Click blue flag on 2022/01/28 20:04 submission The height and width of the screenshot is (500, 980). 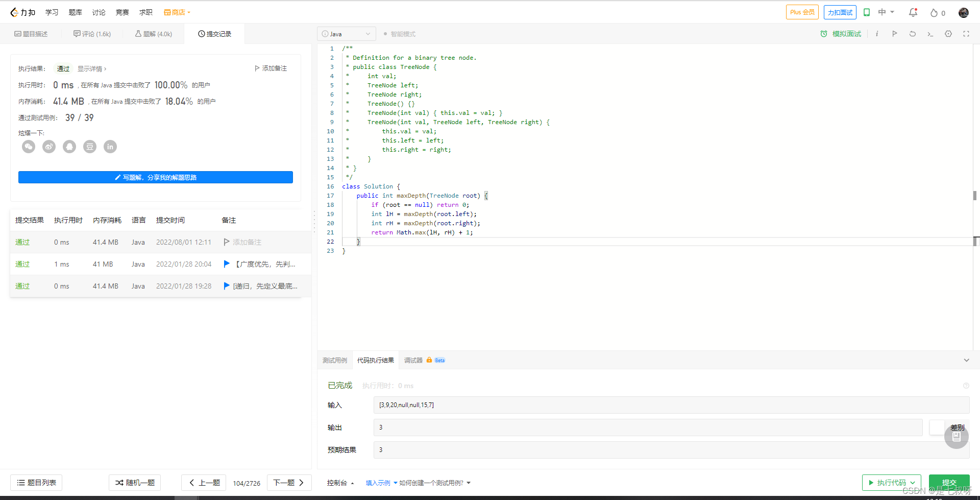[x=227, y=264]
